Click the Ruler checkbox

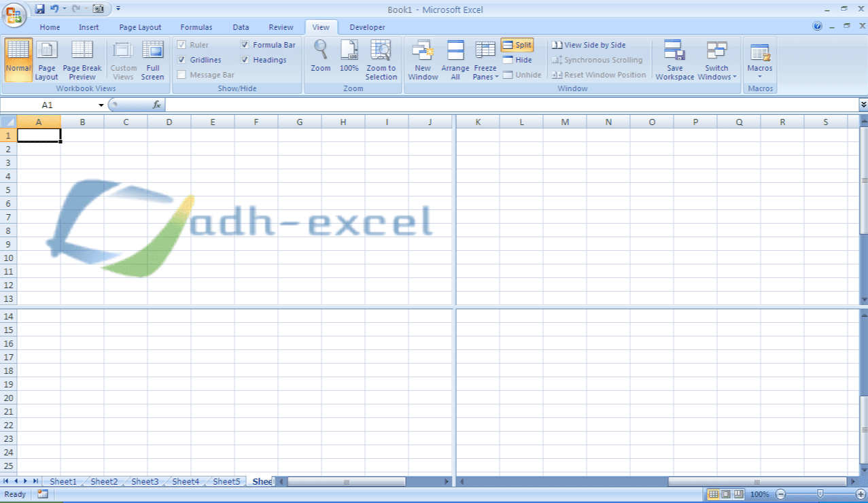pyautogui.click(x=181, y=45)
